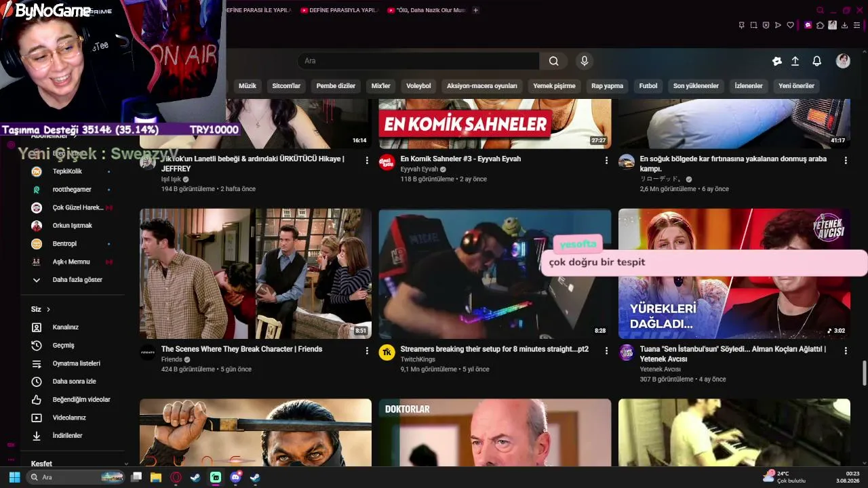Open Windows Start menu
The width and height of the screenshot is (868, 488).
(14, 477)
